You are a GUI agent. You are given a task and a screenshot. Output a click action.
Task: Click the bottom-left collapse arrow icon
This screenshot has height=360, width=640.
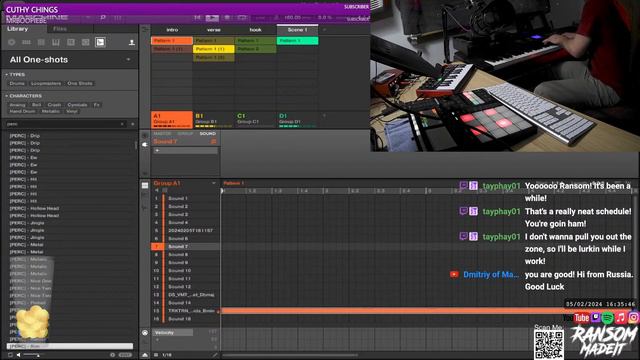[x=145, y=355]
